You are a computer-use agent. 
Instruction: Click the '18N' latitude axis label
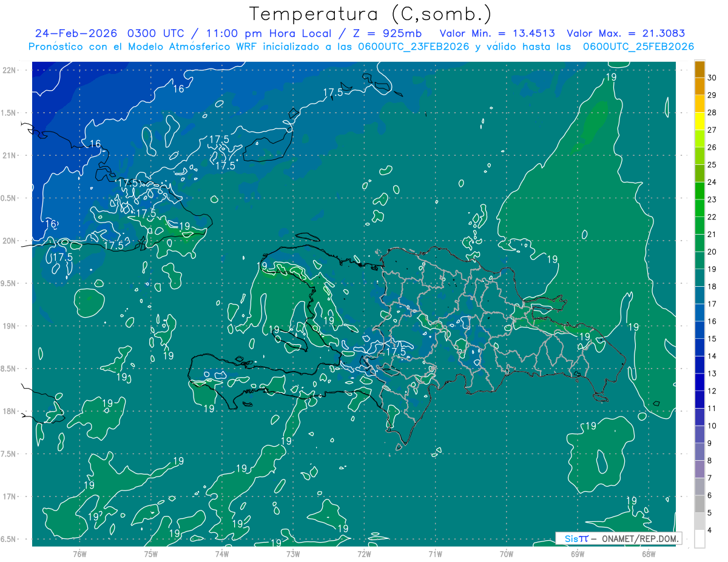click(9, 412)
